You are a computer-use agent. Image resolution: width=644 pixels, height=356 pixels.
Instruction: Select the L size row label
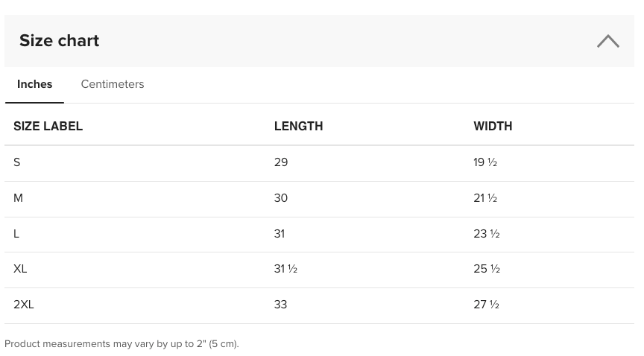pos(16,234)
